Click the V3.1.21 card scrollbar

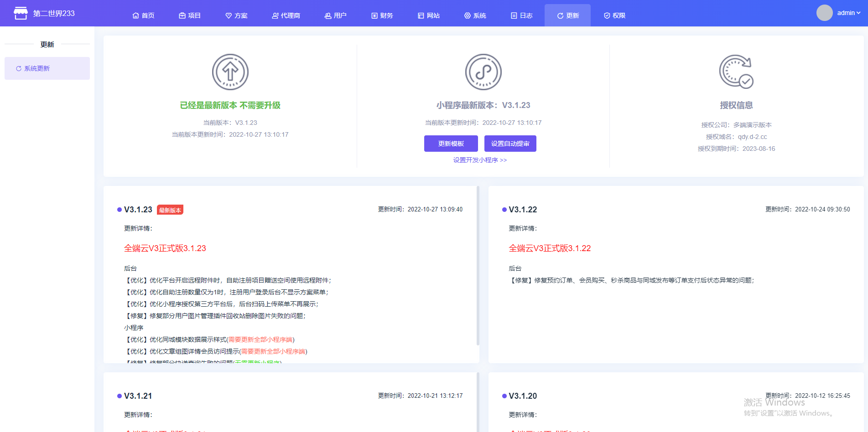[x=478, y=402]
